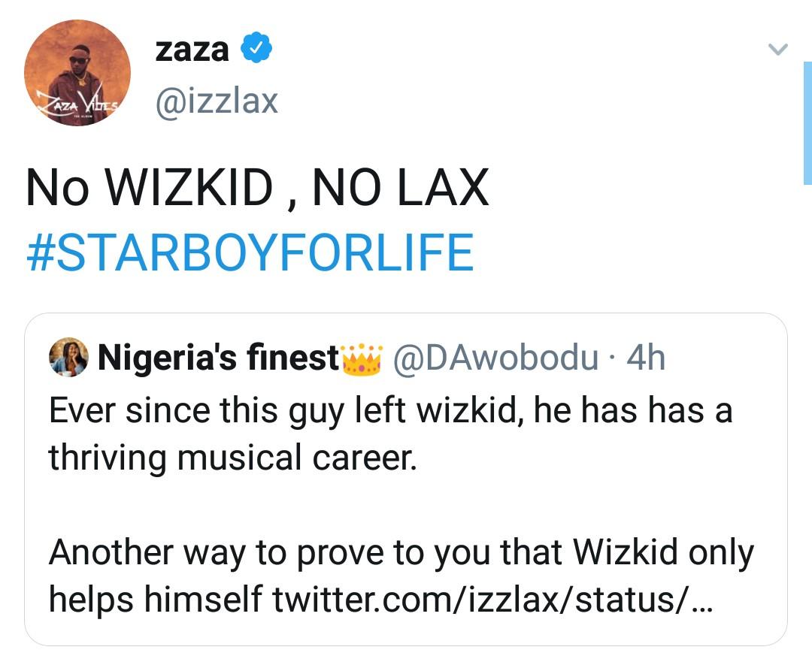Click the Nigeria's finest small avatar
The width and height of the screenshot is (812, 671).
[x=69, y=357]
